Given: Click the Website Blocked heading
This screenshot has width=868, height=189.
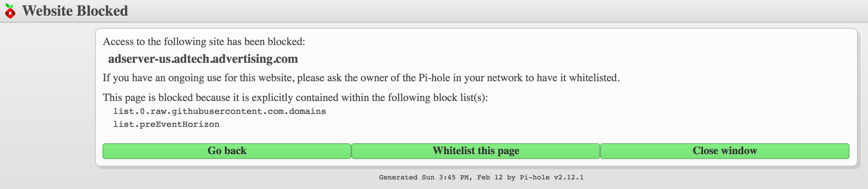Looking at the screenshot, I should [x=75, y=11].
